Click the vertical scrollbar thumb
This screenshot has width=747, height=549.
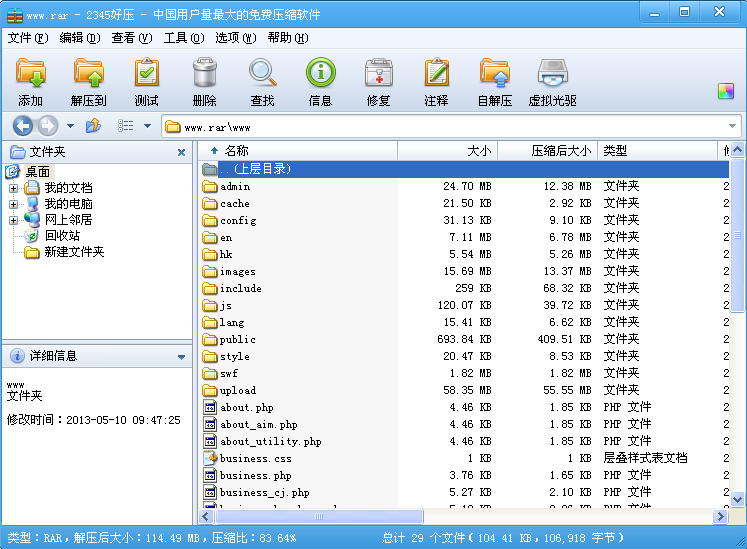point(737,235)
